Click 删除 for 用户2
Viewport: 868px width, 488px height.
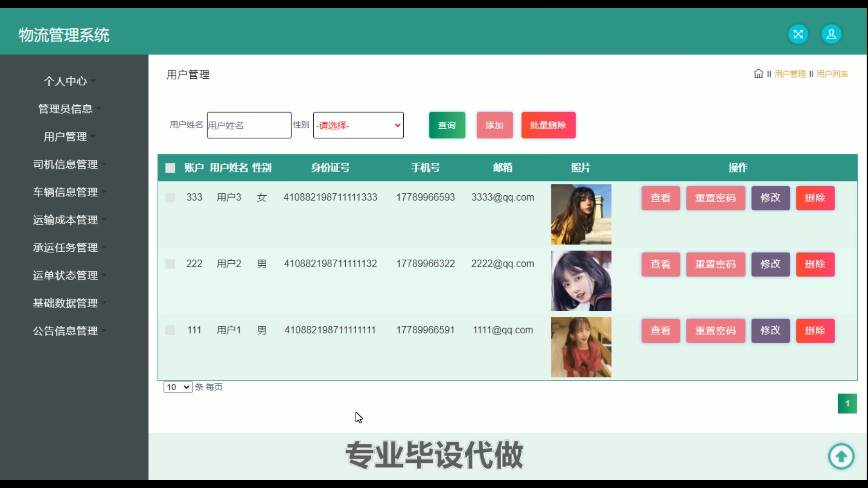point(815,264)
